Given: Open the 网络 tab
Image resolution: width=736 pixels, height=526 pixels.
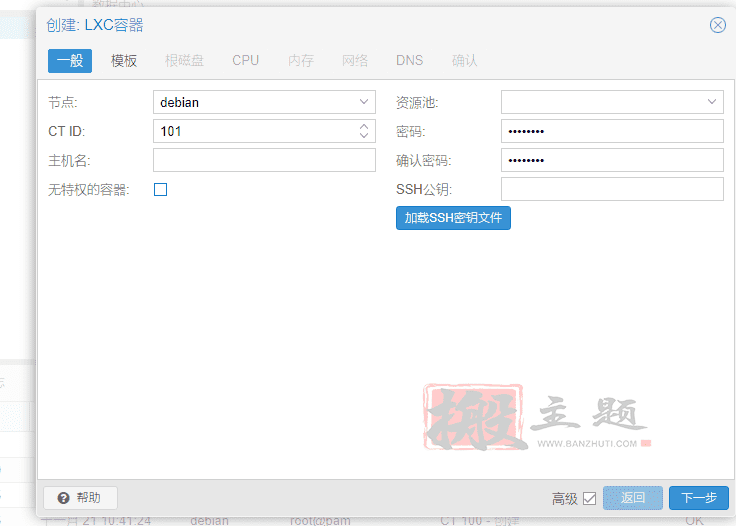Looking at the screenshot, I should [x=355, y=61].
